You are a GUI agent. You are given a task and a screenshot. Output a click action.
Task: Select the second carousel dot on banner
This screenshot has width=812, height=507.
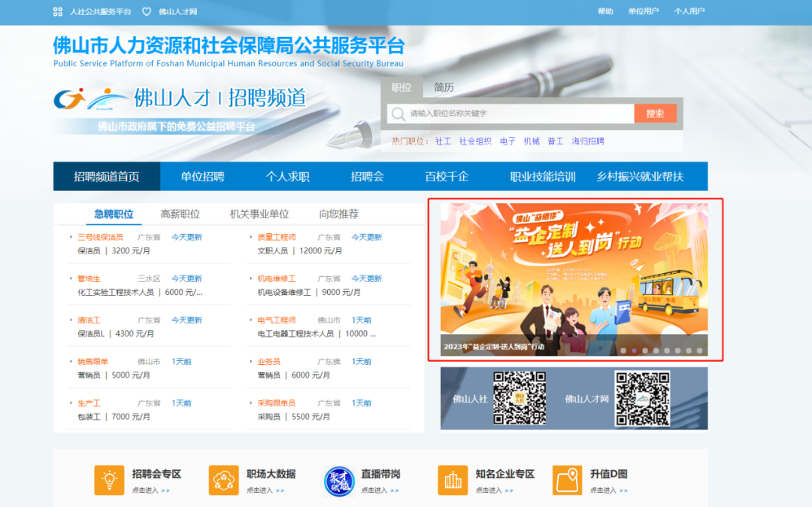pos(635,351)
